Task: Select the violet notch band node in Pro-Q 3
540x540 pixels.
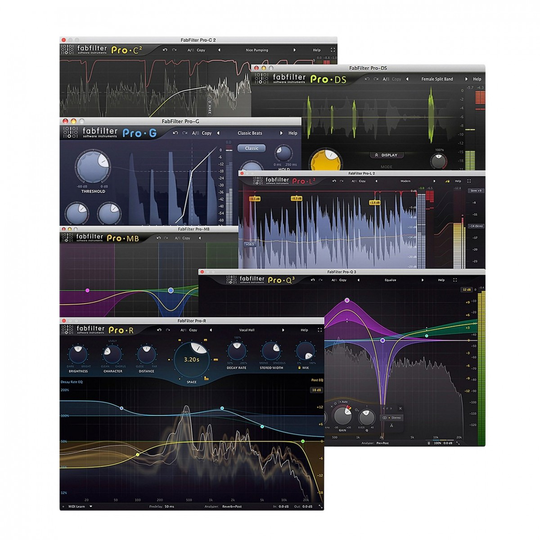Action: point(382,340)
